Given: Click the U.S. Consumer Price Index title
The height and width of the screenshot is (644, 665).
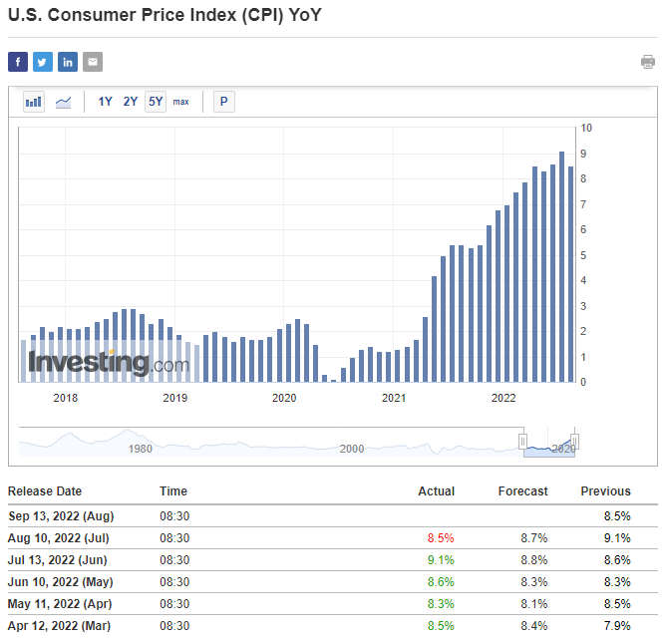Looking at the screenshot, I should [x=165, y=15].
